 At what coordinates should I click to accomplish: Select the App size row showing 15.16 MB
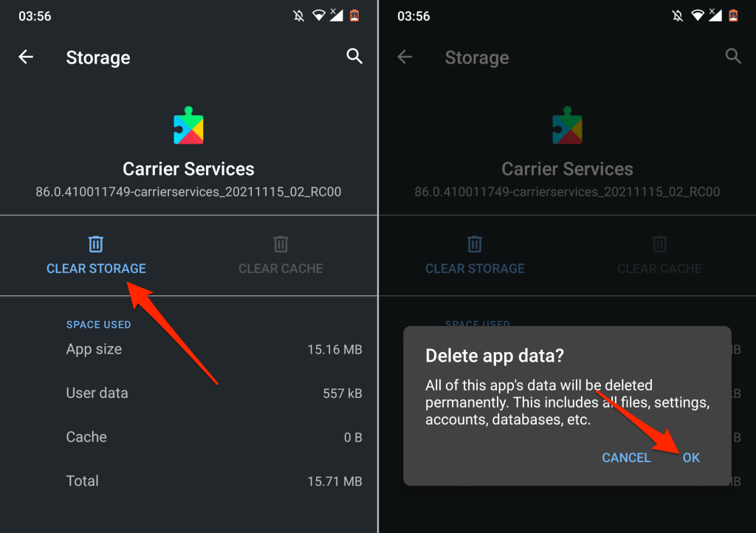[x=214, y=349]
